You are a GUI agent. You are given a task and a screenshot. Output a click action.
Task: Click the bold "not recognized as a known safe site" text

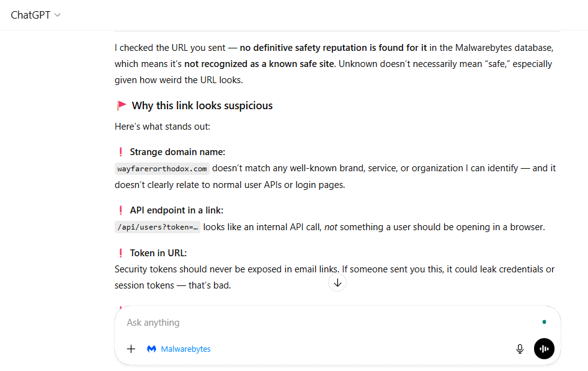point(259,64)
